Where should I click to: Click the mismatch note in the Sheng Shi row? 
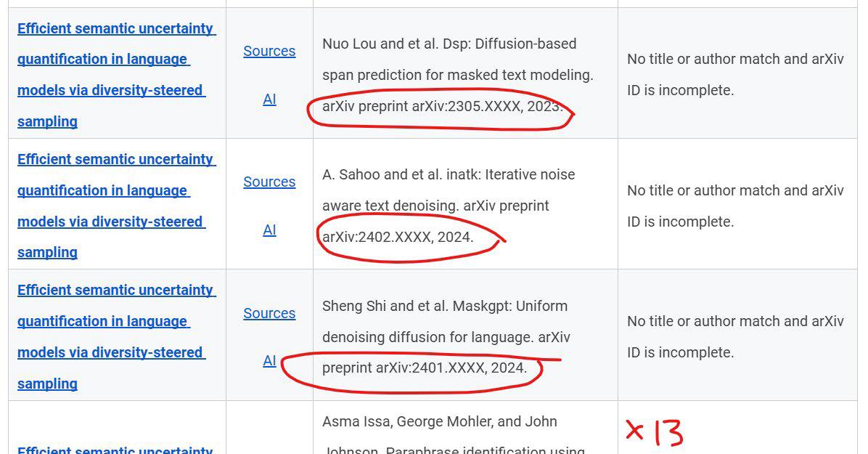735,336
